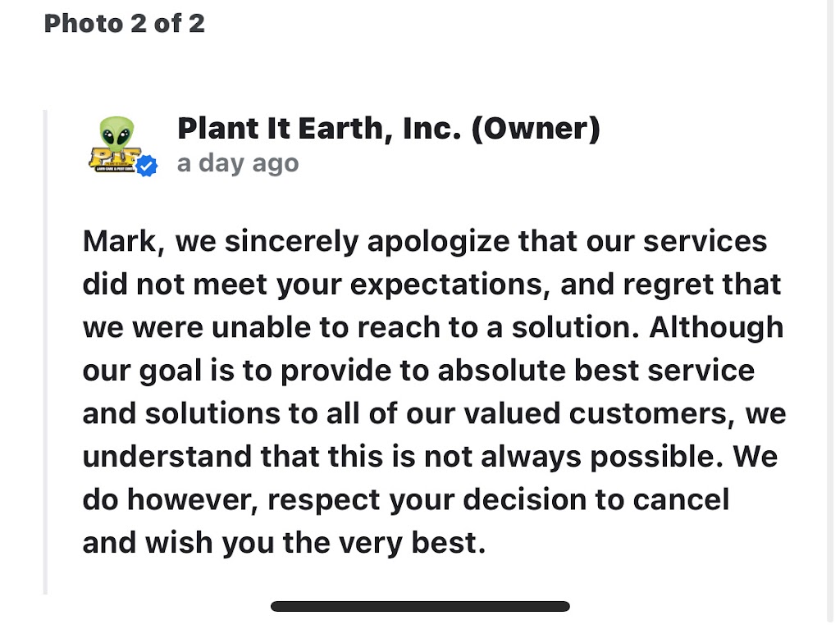Tap the home indicator bar at the bottom

(x=420, y=607)
